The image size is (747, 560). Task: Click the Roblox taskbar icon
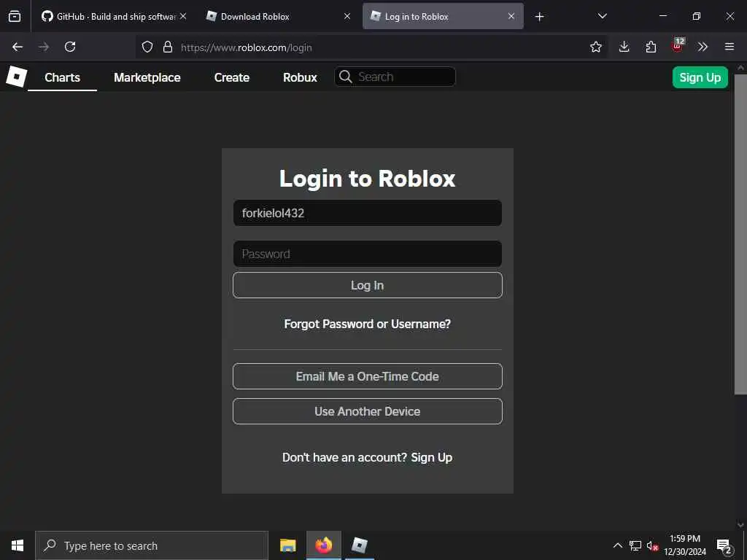359,545
